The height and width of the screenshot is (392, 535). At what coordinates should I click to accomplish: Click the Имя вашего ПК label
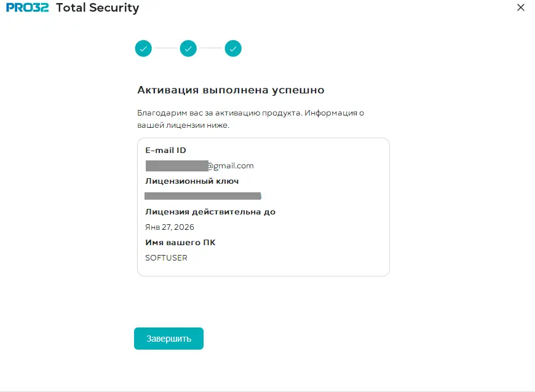(x=180, y=242)
